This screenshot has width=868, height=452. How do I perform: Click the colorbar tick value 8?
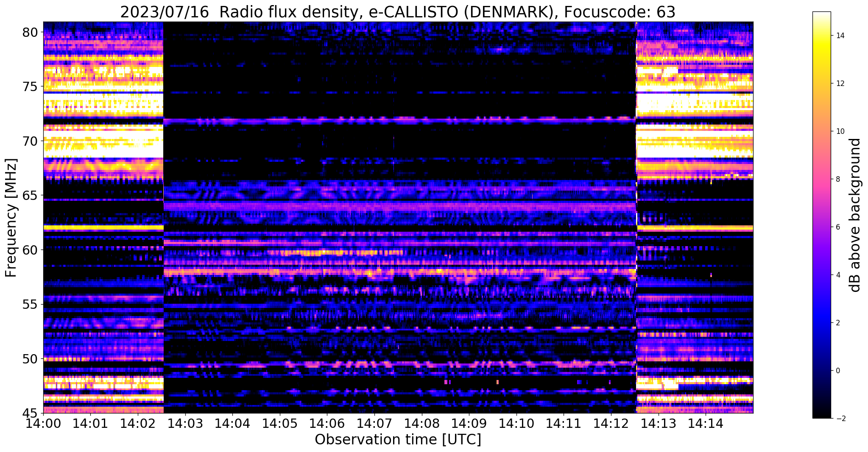click(x=837, y=179)
